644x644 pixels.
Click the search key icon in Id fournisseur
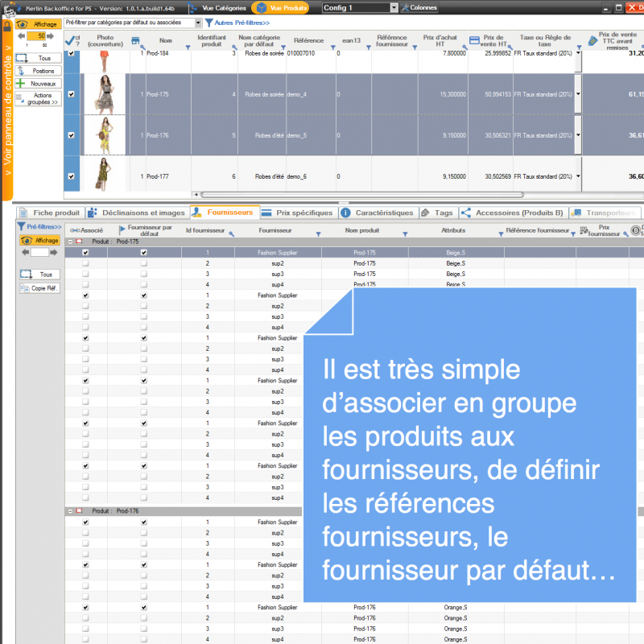click(x=232, y=233)
